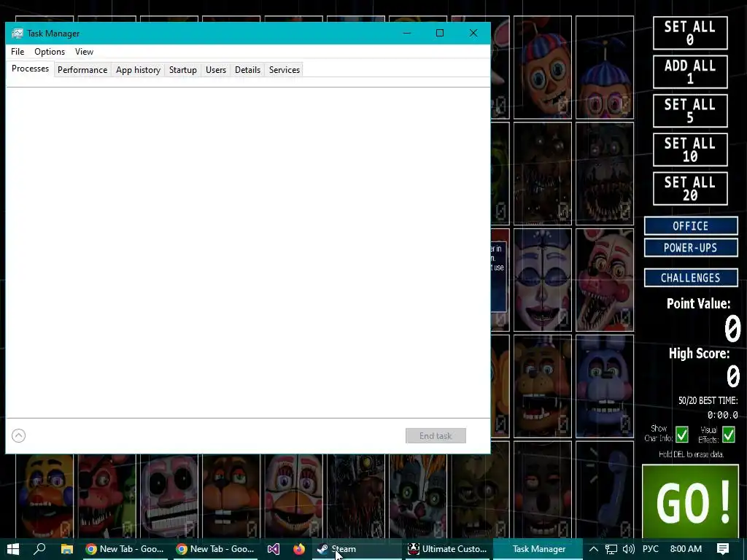Viewport: 747px width, 560px height.
Task: Select the Phone Guy telephone portrait
Action: point(605,490)
